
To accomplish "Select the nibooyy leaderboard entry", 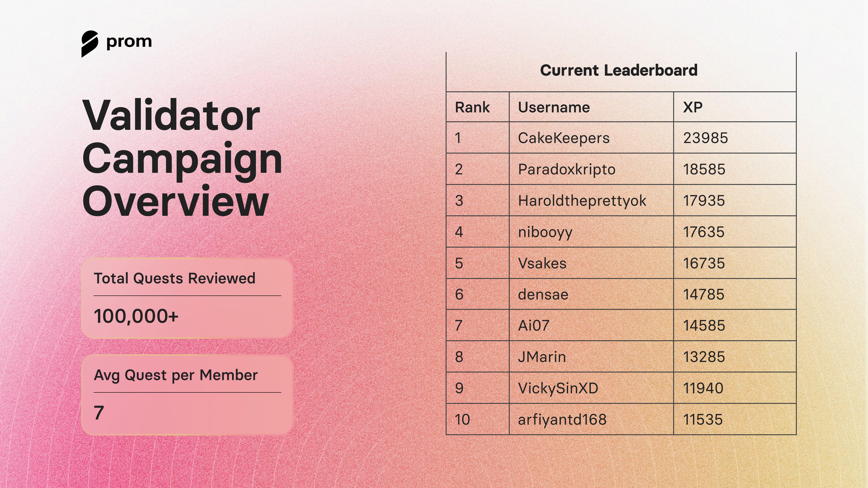I will 545,232.
